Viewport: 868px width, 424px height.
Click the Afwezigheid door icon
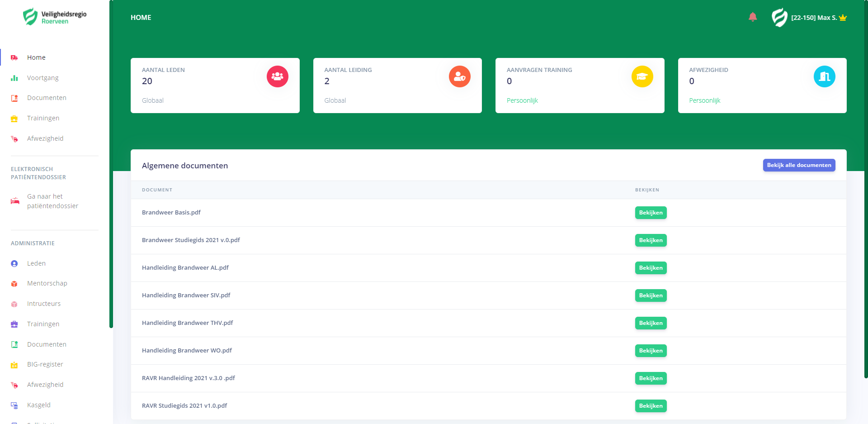click(x=824, y=76)
